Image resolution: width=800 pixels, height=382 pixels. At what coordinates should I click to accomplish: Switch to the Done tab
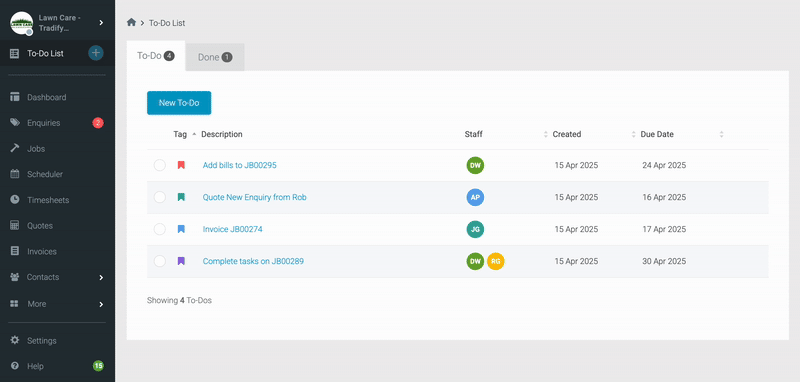[x=215, y=57]
